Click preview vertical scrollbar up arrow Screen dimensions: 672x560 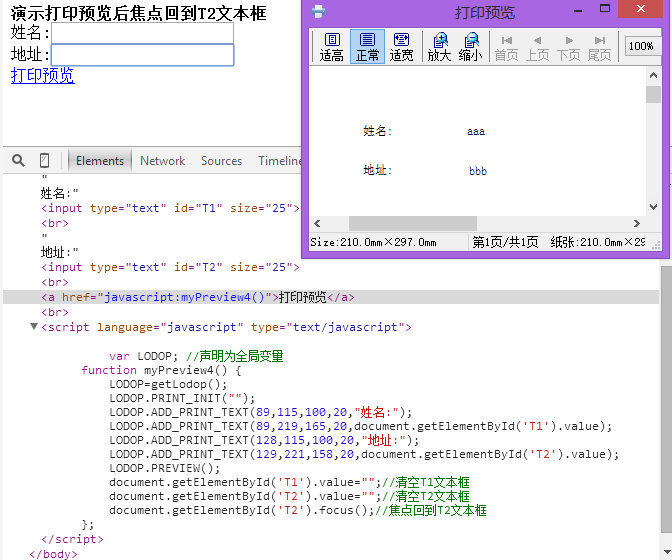click(x=653, y=75)
